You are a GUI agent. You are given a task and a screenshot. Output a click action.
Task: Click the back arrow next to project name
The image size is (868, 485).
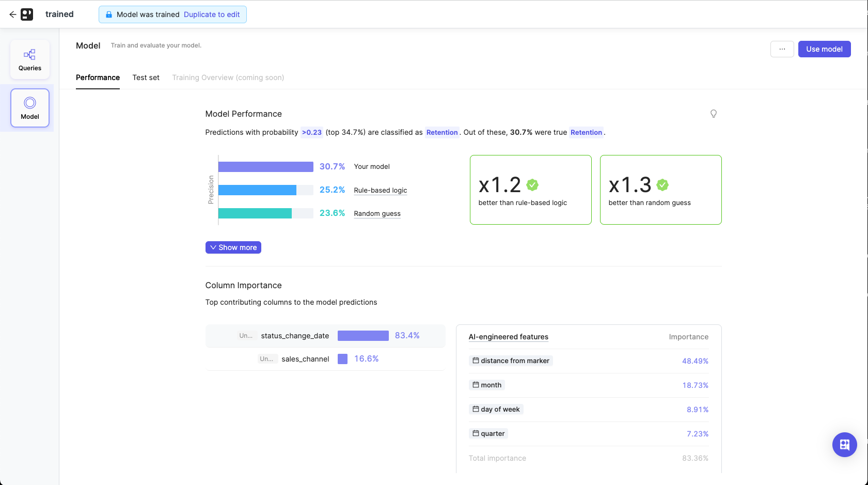click(13, 14)
